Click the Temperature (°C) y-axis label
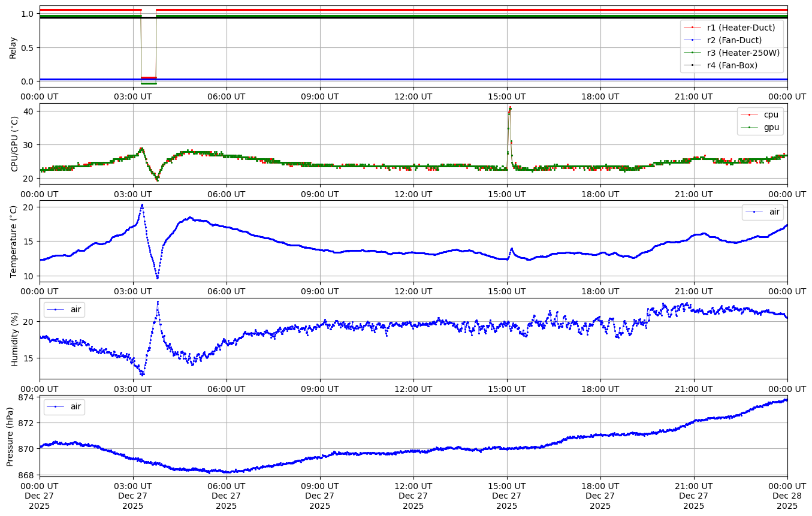 coord(14,241)
